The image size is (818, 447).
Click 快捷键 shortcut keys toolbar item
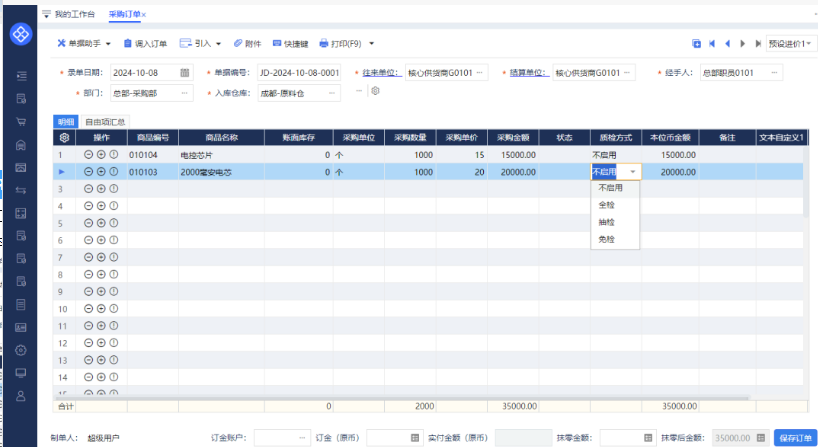pos(291,44)
